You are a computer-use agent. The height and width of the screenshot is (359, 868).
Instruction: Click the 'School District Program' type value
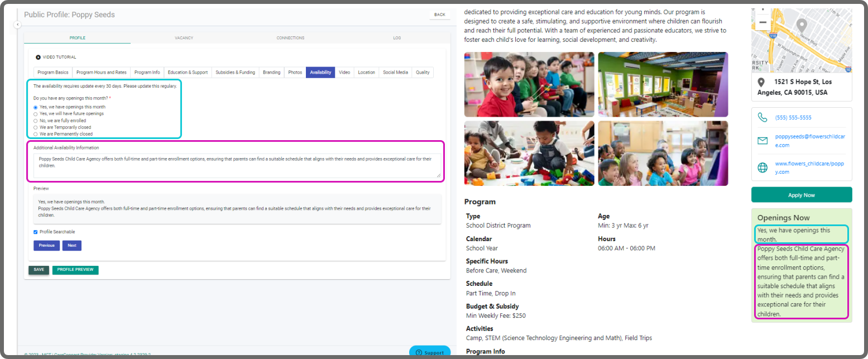coord(498,226)
